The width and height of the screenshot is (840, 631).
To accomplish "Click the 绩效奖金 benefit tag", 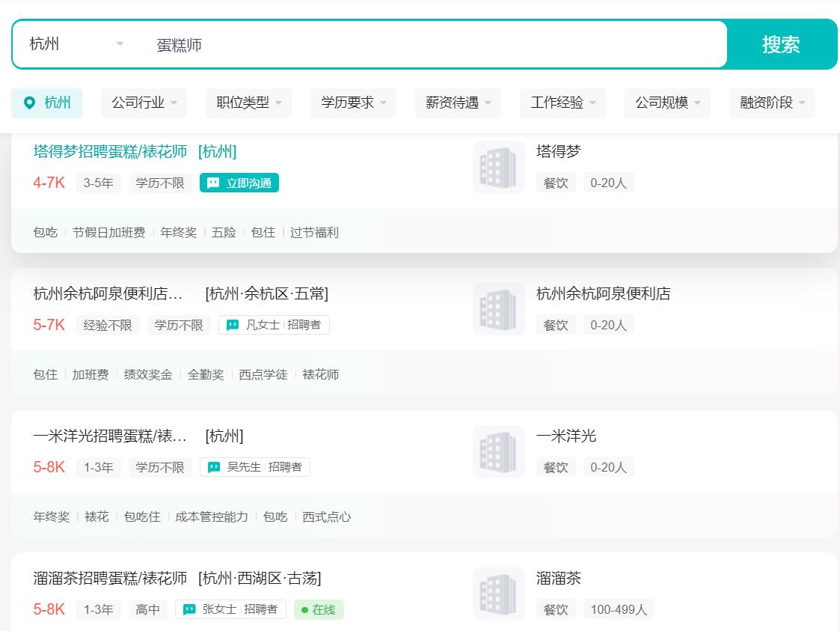I will (x=148, y=374).
